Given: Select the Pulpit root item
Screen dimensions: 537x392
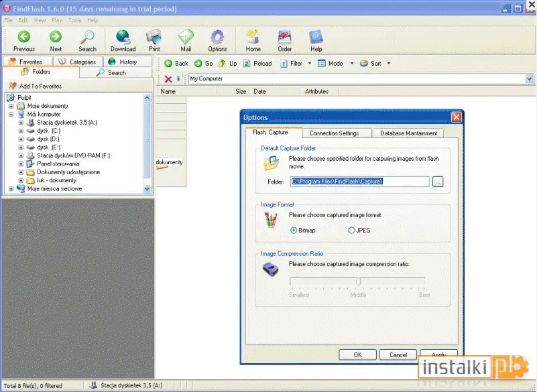Looking at the screenshot, I should (x=24, y=98).
